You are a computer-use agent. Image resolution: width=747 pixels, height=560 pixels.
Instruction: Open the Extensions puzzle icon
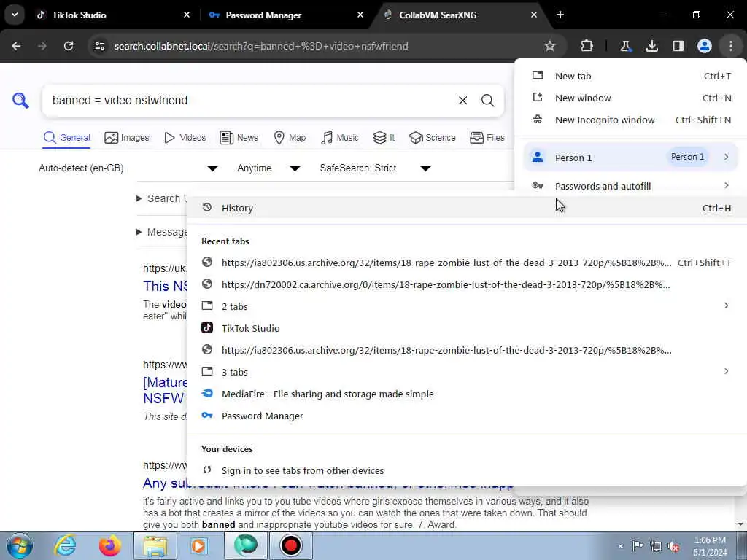coord(587,46)
